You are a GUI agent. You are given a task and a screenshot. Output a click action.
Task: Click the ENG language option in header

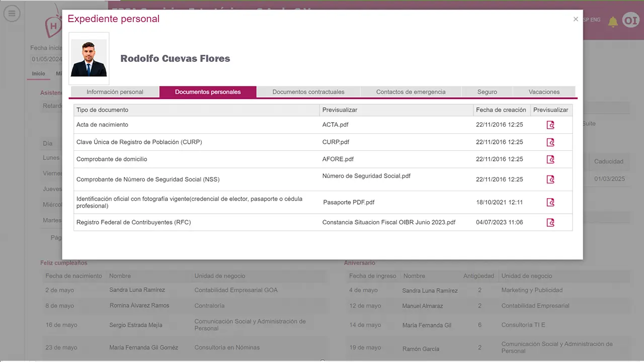[595, 20]
